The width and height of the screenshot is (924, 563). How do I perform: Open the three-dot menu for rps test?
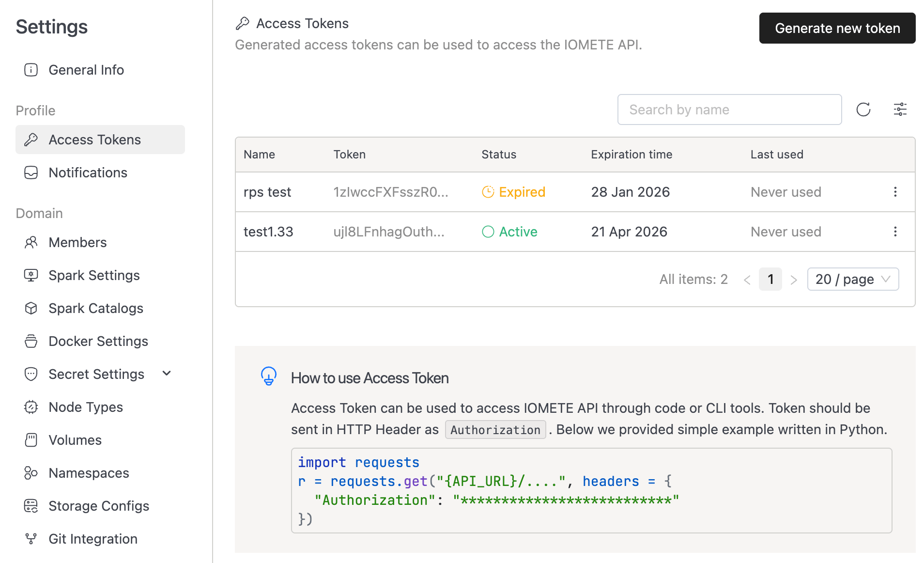point(895,192)
